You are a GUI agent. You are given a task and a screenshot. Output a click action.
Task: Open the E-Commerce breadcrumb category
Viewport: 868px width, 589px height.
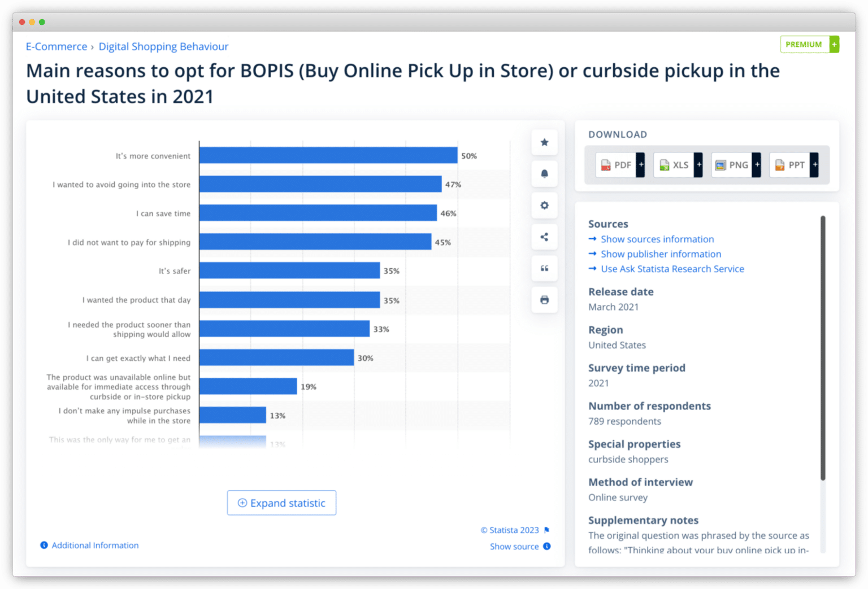[57, 46]
